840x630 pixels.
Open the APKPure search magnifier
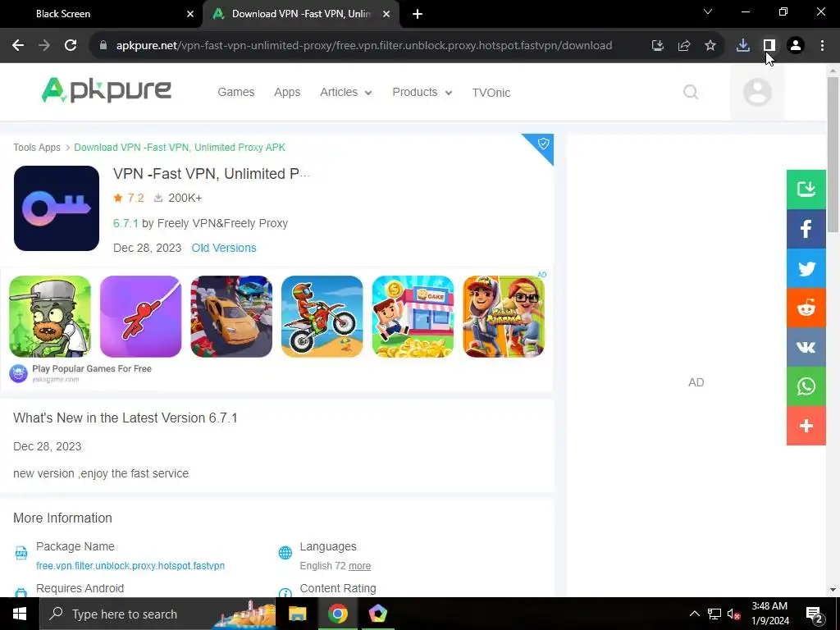coord(691,92)
